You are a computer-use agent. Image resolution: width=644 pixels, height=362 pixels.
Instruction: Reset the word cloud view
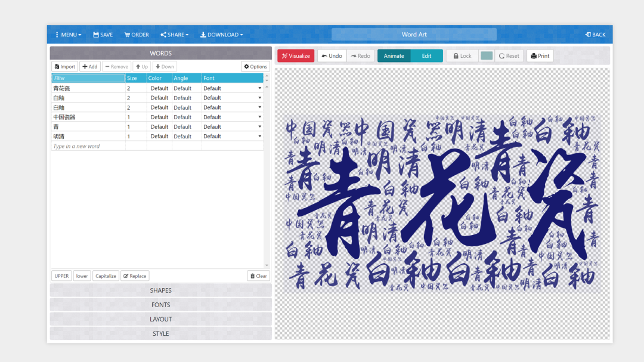tap(509, 56)
